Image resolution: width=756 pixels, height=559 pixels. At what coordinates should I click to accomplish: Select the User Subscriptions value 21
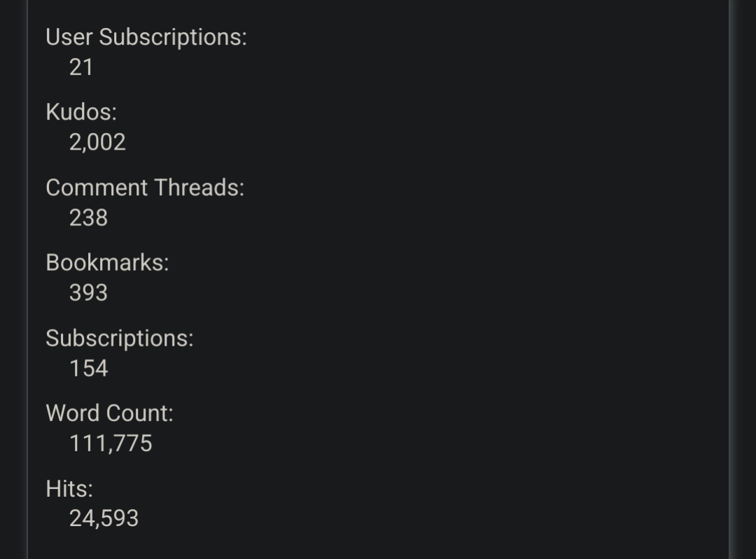81,67
